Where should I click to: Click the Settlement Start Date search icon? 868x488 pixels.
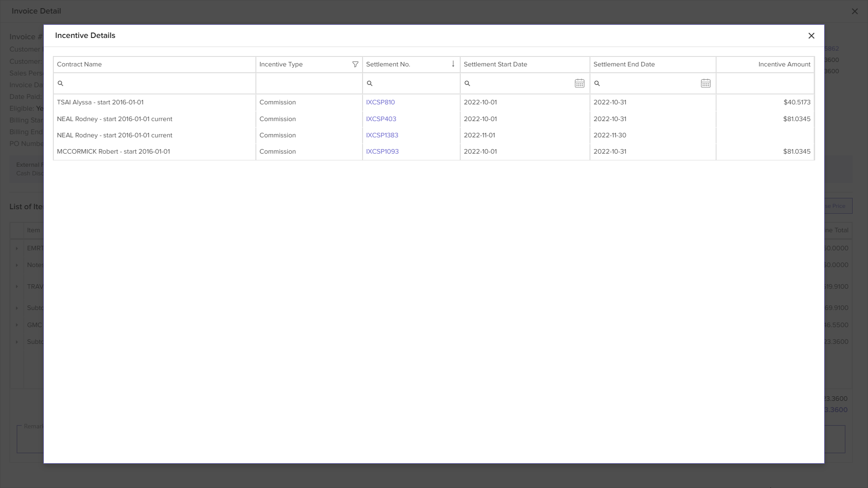[467, 84]
